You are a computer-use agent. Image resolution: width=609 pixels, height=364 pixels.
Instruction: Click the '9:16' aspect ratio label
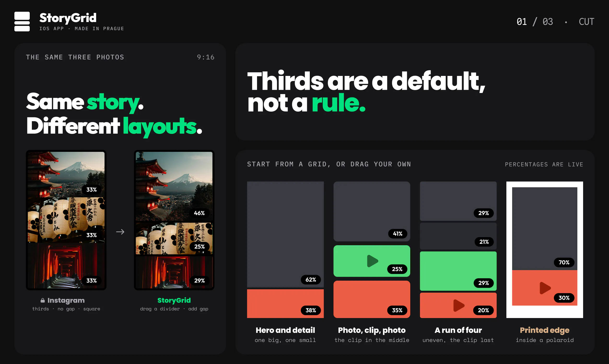pyautogui.click(x=205, y=57)
